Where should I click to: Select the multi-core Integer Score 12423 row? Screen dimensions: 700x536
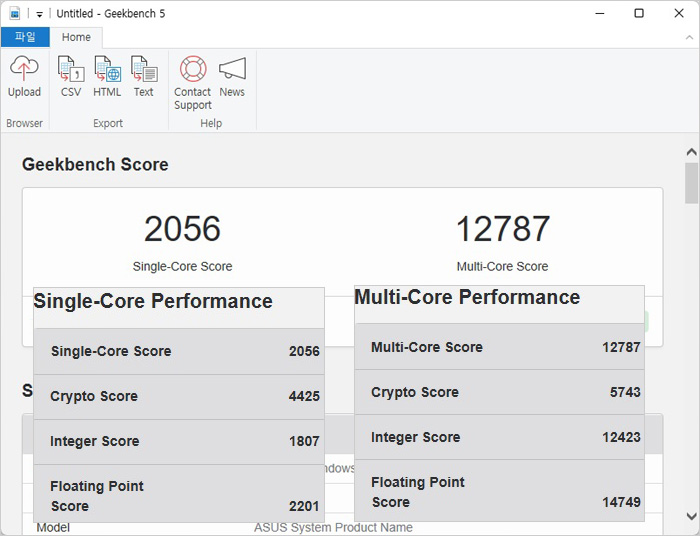tap(500, 437)
